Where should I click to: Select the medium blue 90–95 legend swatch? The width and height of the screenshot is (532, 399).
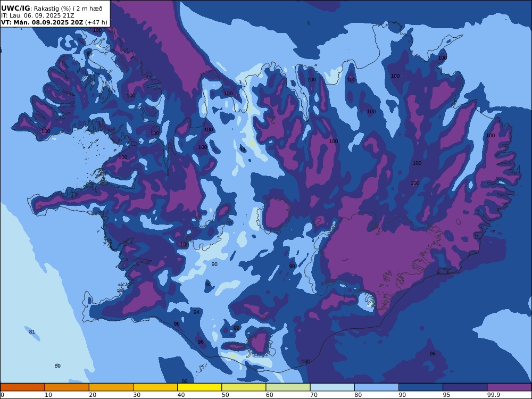421,387
